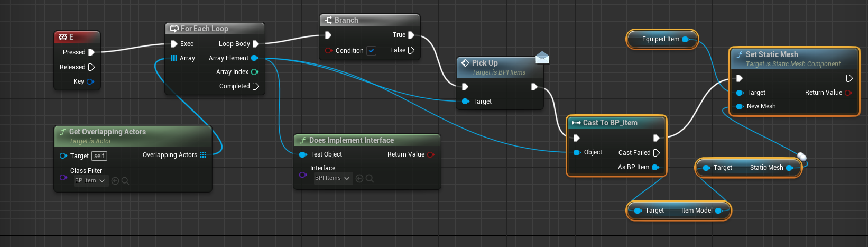Click the Branch False output pin
The width and height of the screenshot is (868, 247).
(411, 50)
